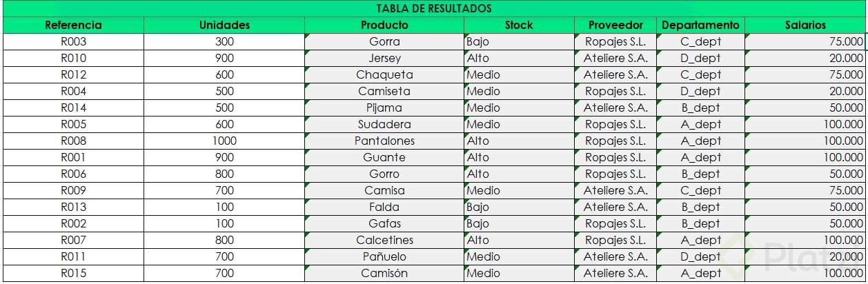Click the Producto header cell
This screenshot has height=284, width=868.
384,25
